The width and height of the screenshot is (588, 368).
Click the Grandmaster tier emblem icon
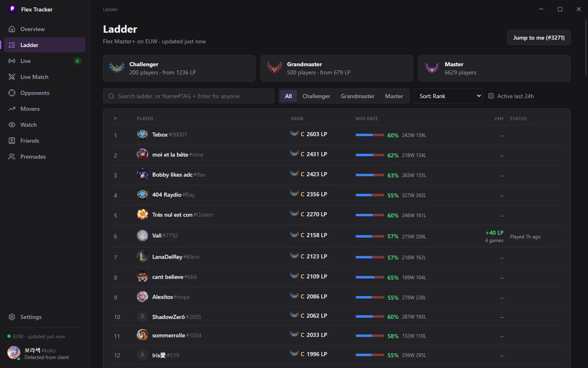tap(274, 68)
